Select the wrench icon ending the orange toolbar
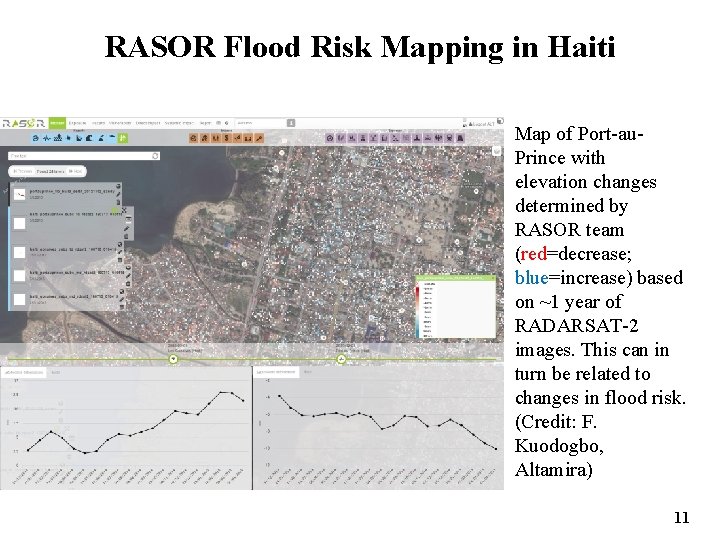This screenshot has width=720, height=540. [x=259, y=138]
